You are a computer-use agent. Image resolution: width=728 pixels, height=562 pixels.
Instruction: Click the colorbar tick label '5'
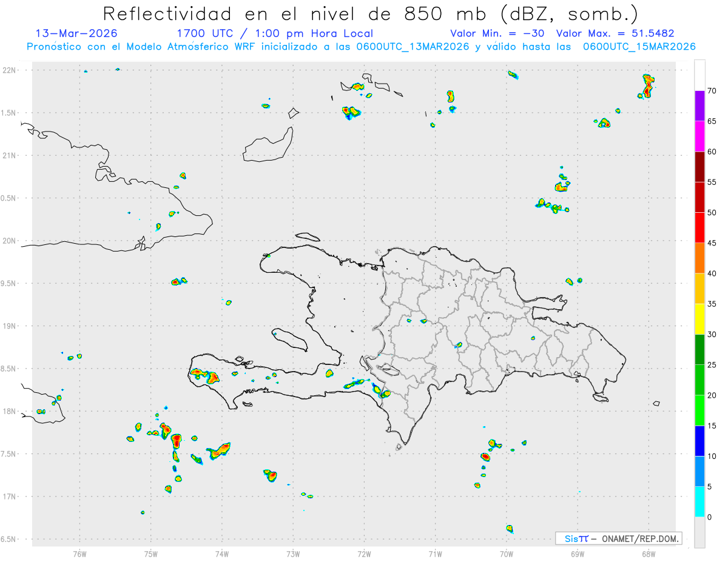coord(709,487)
